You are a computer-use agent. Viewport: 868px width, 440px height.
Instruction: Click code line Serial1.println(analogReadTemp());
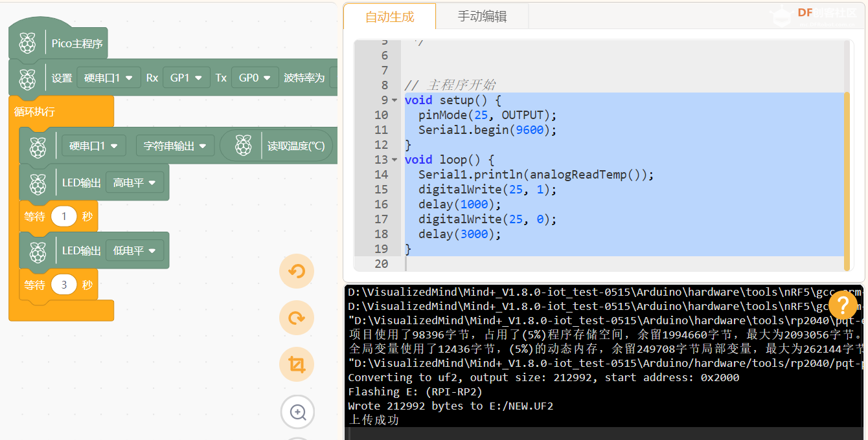coord(536,175)
